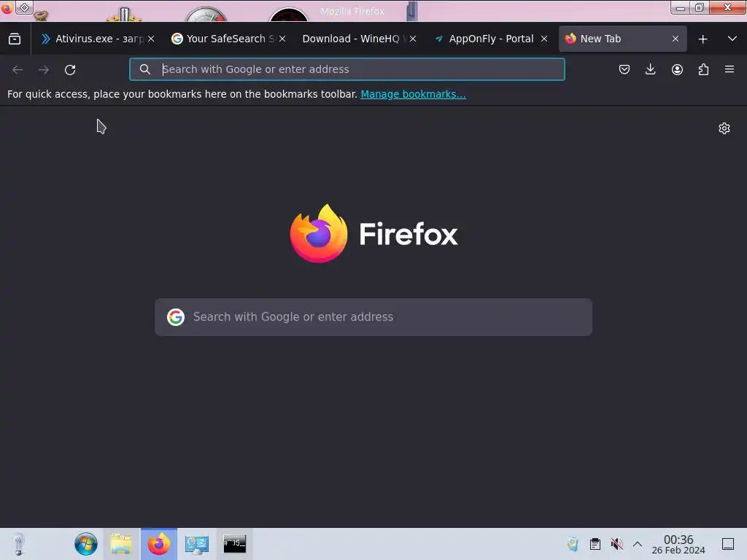
Task: Open the window menu Firefox titlebar icon
Action: 7,8
